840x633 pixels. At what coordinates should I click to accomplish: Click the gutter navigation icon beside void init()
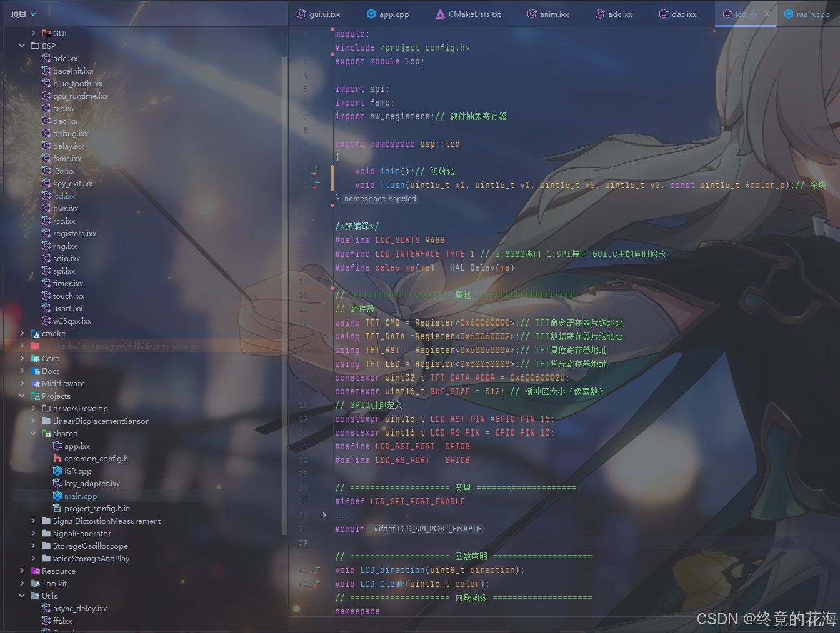tap(317, 171)
